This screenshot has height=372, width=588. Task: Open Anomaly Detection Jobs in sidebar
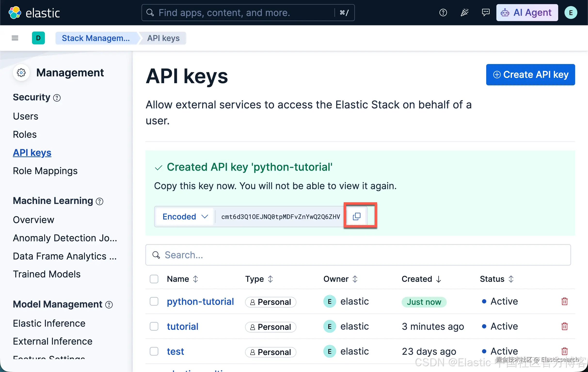pyautogui.click(x=65, y=238)
